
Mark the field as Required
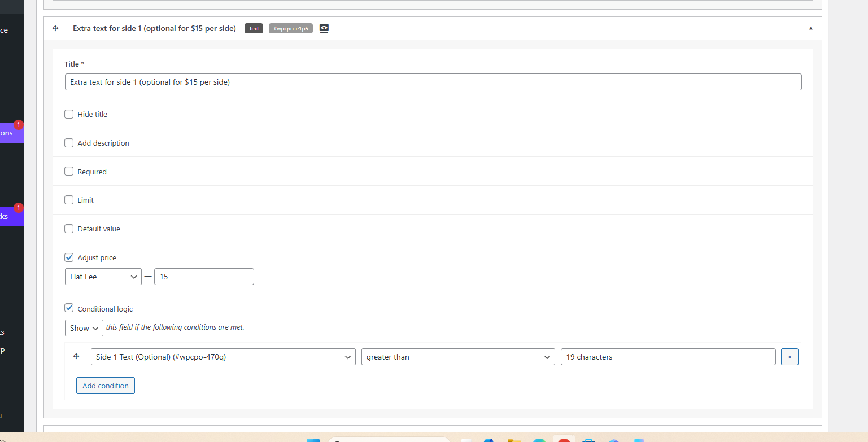[x=69, y=172]
